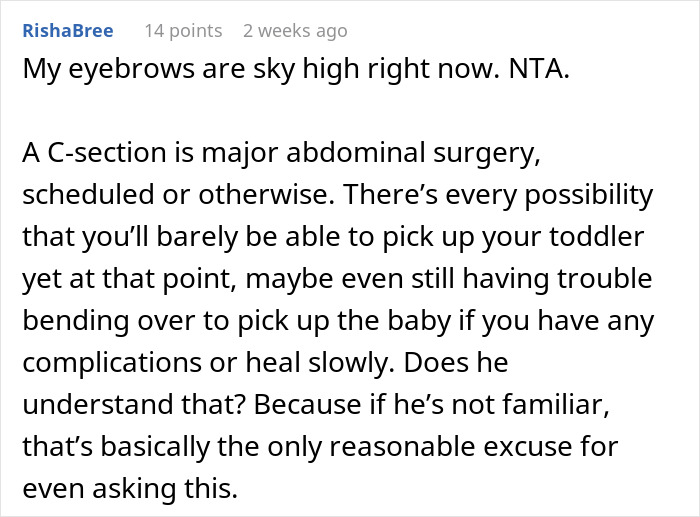Click the phrase pick up the baby
The image size is (700, 517).
pyautogui.click(x=344, y=321)
